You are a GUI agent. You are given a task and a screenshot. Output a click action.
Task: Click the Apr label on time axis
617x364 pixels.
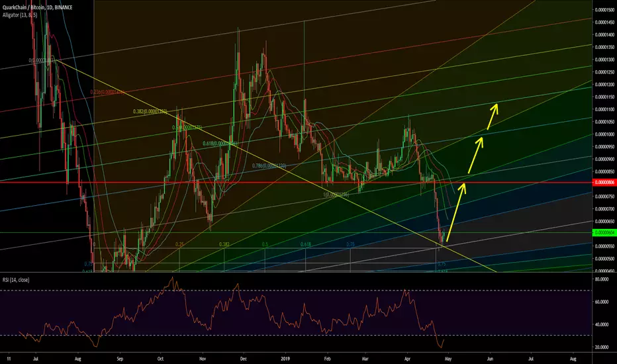pos(407,359)
